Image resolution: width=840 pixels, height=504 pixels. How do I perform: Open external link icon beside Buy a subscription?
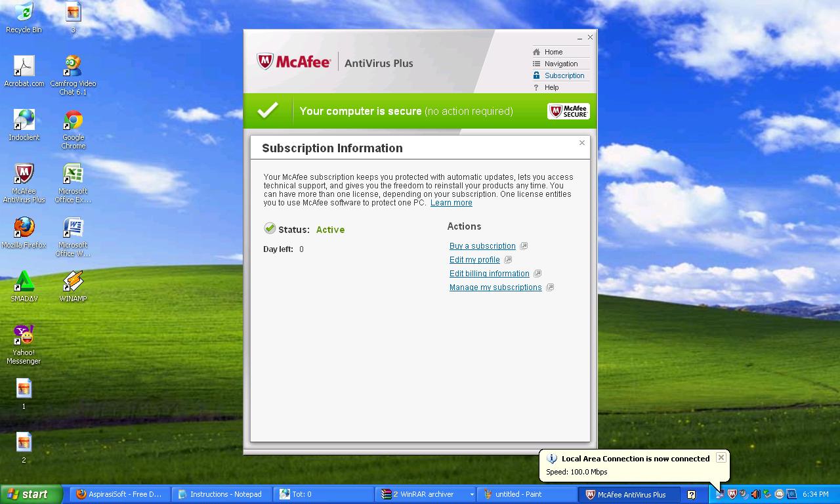point(524,246)
